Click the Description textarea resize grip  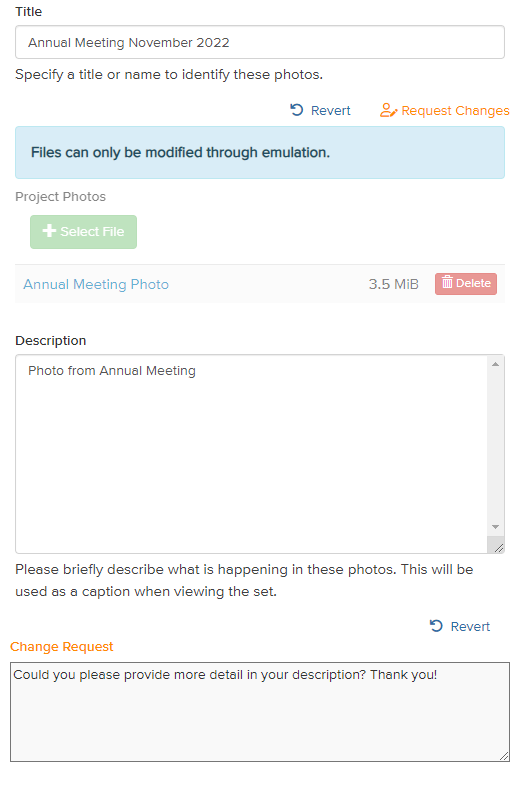pyautogui.click(x=499, y=547)
